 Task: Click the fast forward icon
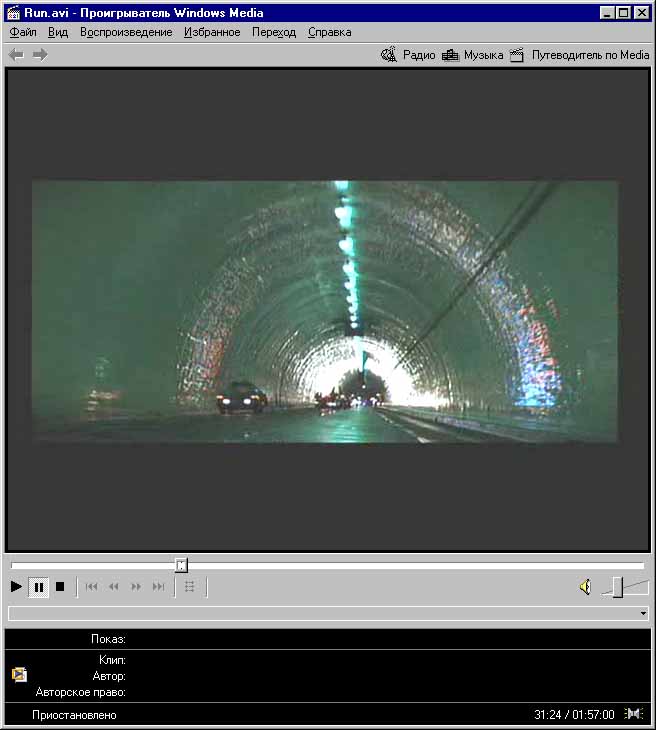click(x=136, y=587)
